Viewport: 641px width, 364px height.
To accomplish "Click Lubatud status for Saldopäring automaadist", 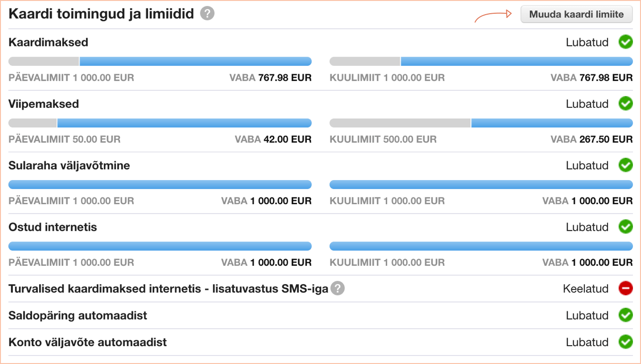I will 587,315.
